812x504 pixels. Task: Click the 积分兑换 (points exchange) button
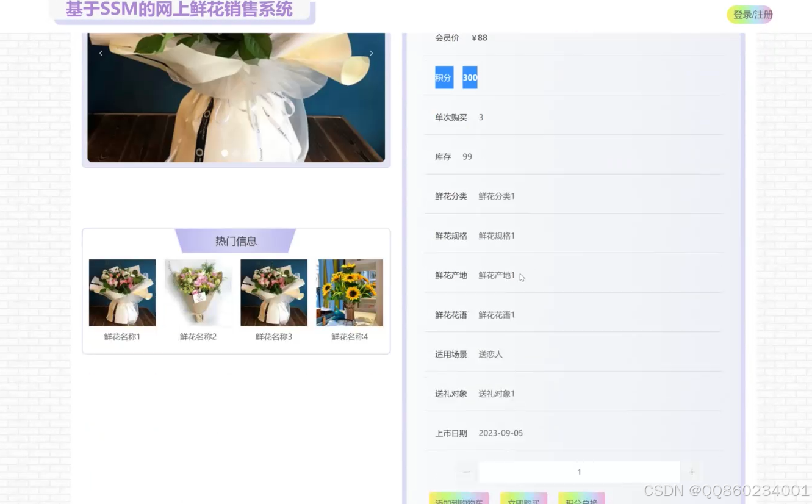(x=581, y=500)
